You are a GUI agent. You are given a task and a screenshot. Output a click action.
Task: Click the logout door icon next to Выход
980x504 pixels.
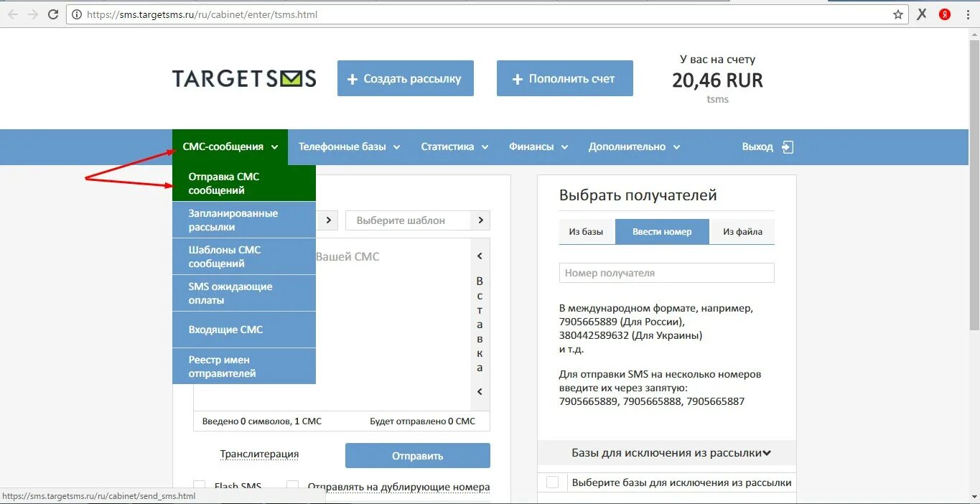pos(788,147)
